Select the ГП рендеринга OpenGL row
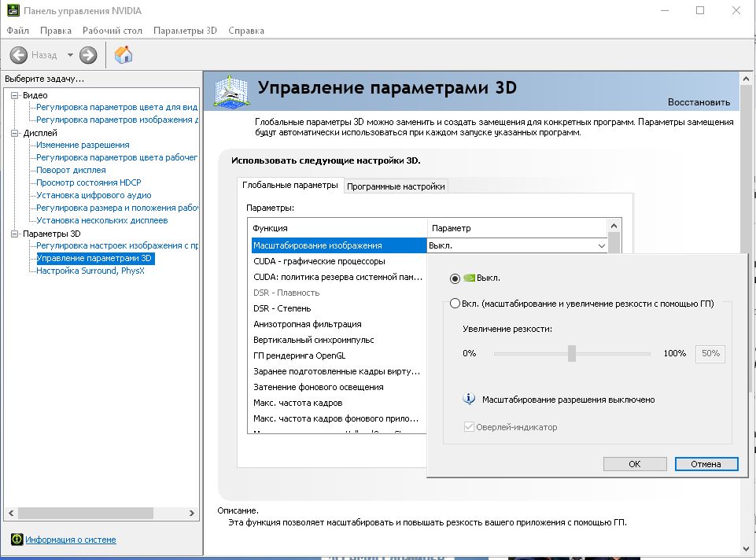Viewport: 756px width, 560px height. pyautogui.click(x=339, y=356)
